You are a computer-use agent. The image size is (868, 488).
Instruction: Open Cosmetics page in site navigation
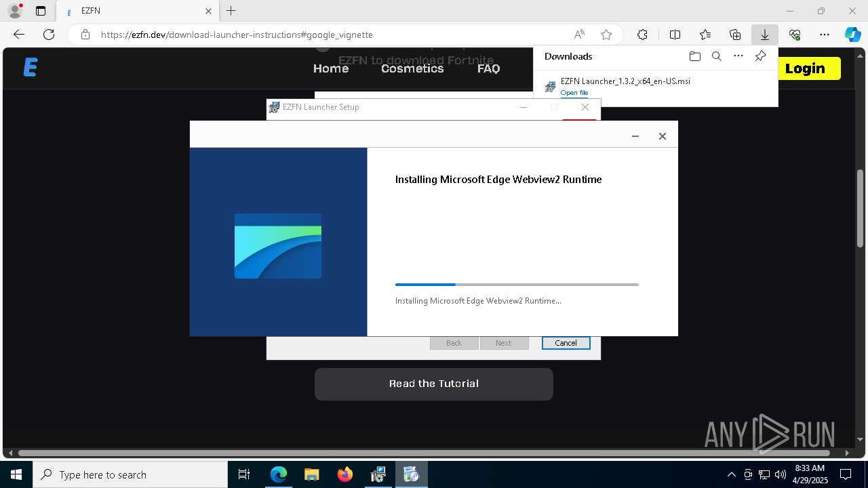coord(412,68)
